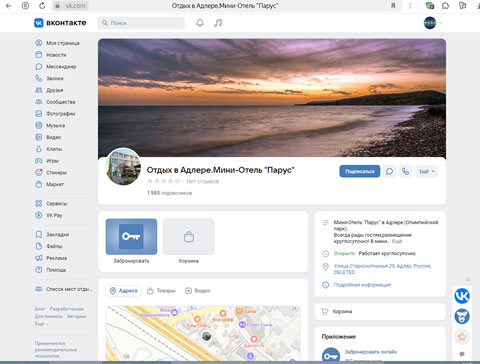Viewport: 480px width, 364px height.
Task: Expand the Ещё dropdown button
Action: tap(427, 171)
